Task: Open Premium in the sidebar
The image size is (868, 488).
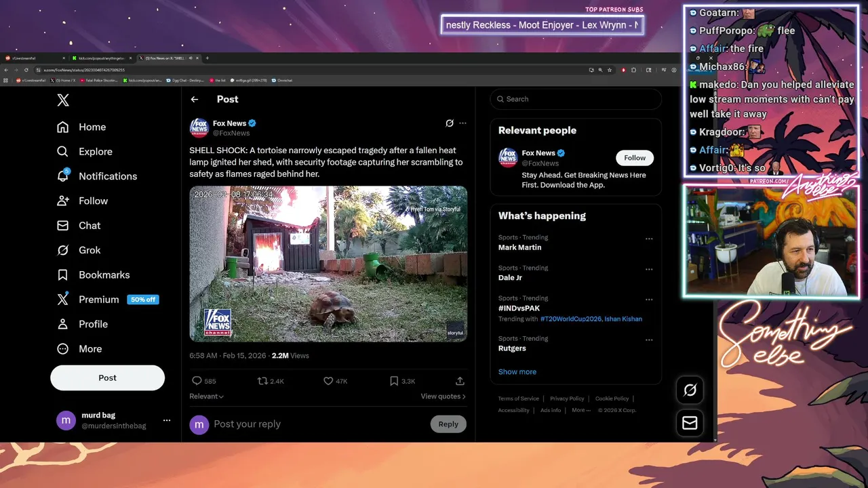Action: pos(88,300)
